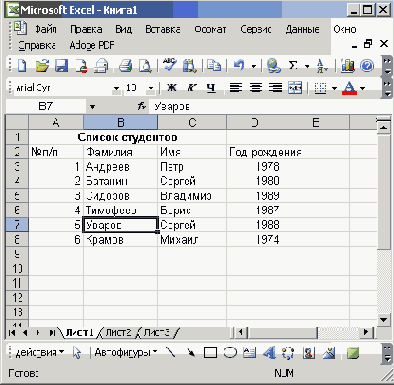Viewport: 394px width, 385px height.
Task: Align text left in the cell
Action: (x=236, y=88)
